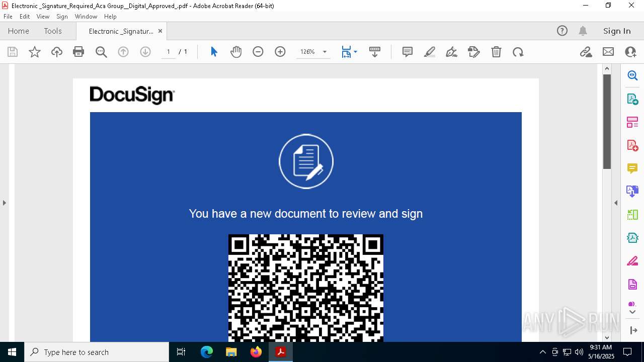Collapse the right tools pane arrow
Image resolution: width=644 pixels, height=362 pixels.
pos(616,203)
